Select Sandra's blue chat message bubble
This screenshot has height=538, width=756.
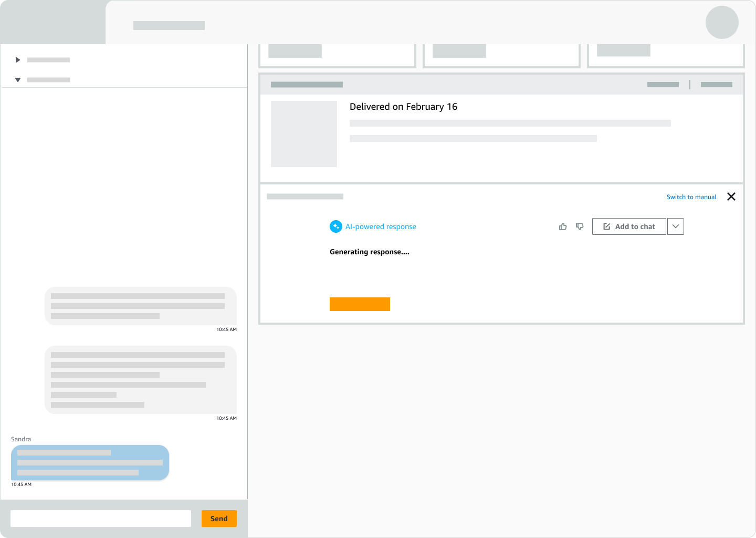[x=90, y=463]
